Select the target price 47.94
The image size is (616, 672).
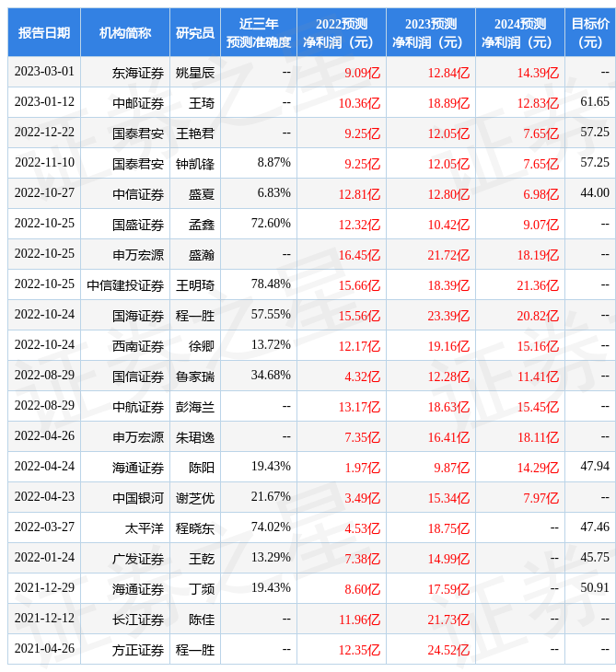point(595,467)
